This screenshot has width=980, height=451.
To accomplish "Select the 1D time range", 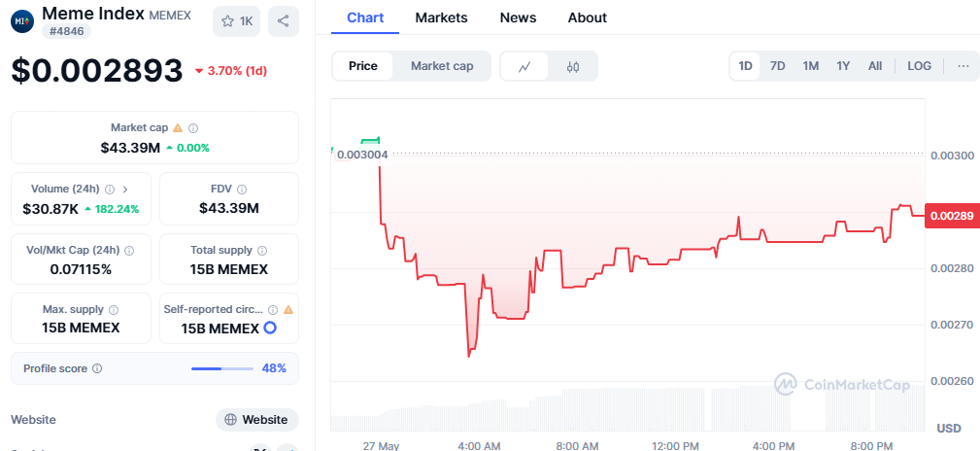I will click(x=745, y=66).
